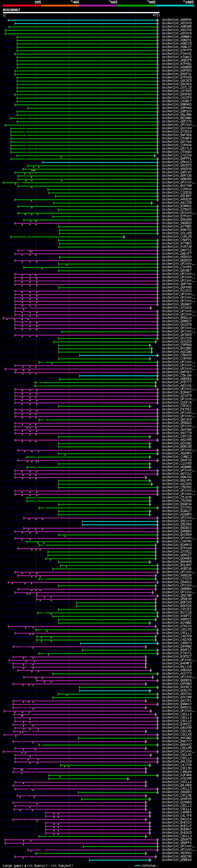Open hit UniRef100_A8HP90
Image resolution: width=197 pixels, height=868 pixels.
pyautogui.click(x=177, y=20)
